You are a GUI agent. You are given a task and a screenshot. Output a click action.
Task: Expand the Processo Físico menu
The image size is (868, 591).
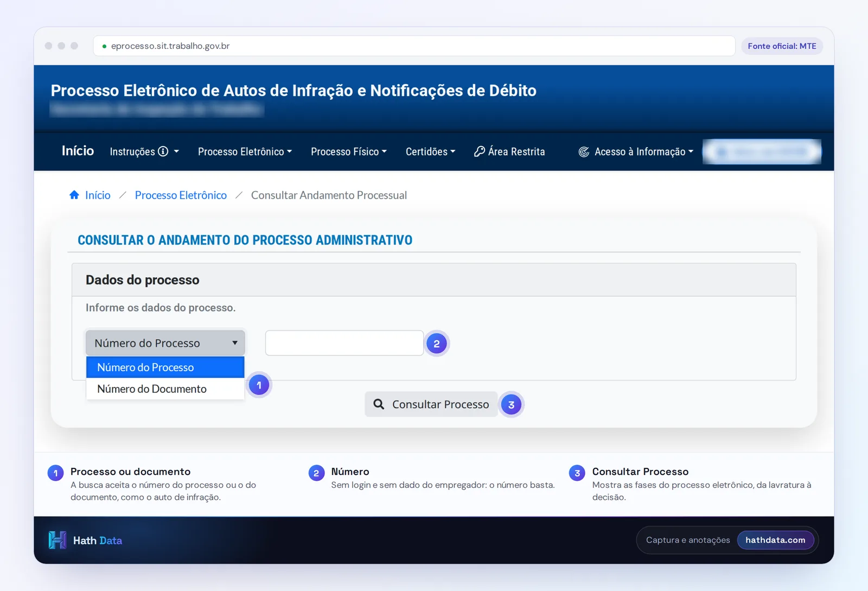click(x=349, y=152)
